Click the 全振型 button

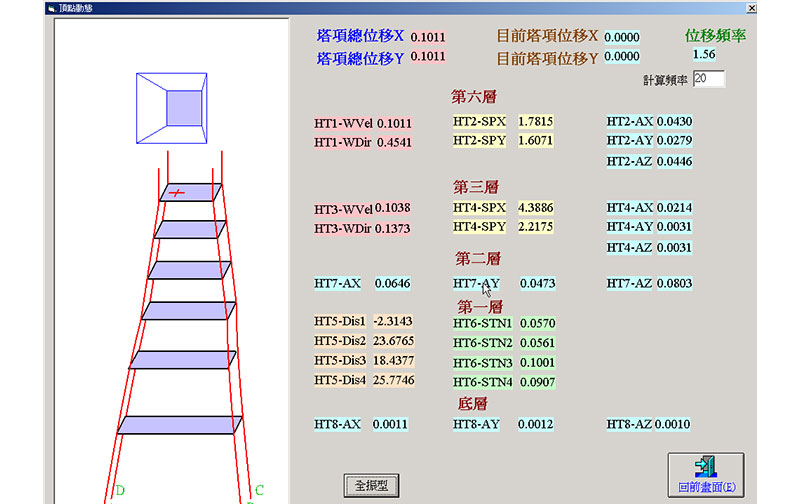coord(371,485)
